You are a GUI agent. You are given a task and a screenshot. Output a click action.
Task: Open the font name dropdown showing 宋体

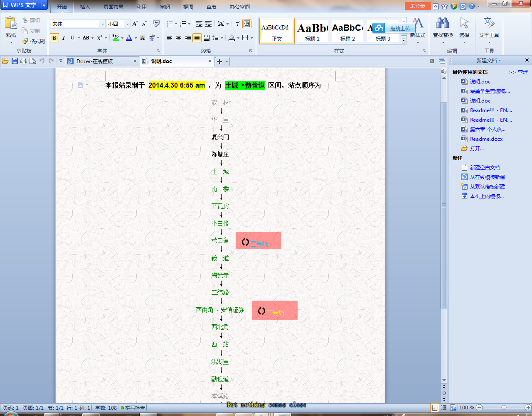click(x=102, y=24)
